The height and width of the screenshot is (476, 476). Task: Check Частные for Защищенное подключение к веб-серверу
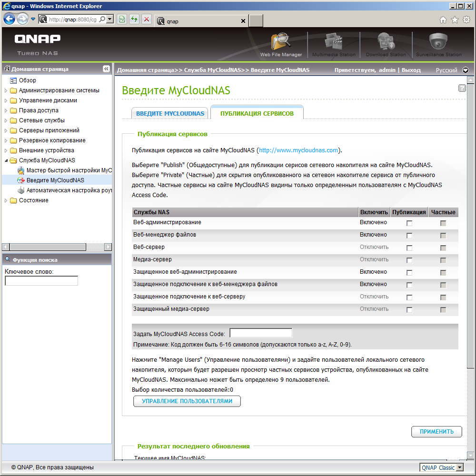coord(443,297)
